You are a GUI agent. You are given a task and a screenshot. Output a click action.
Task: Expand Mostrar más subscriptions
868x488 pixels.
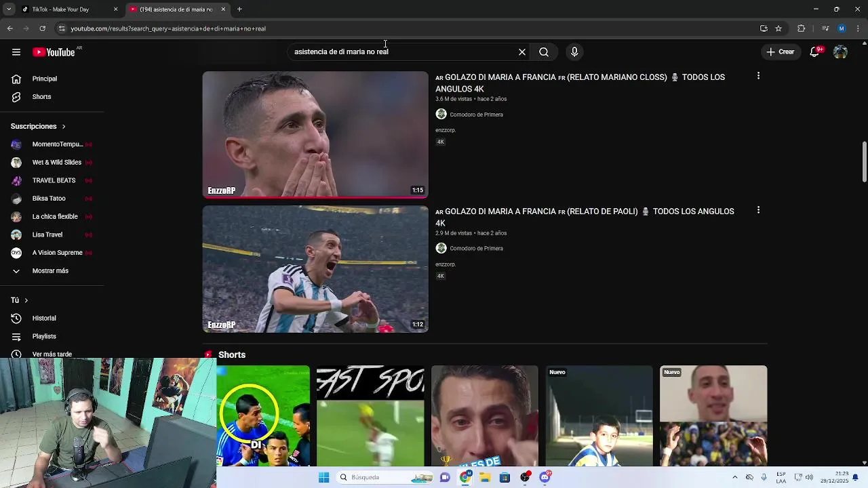(x=52, y=270)
